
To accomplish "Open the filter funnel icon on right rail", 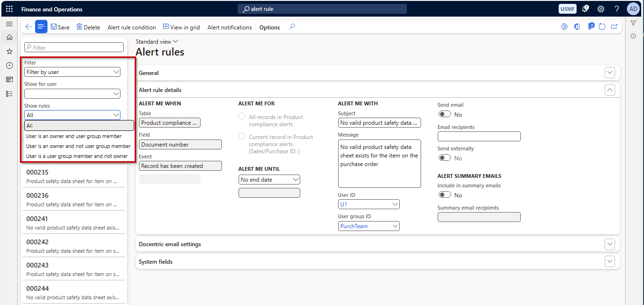I will [x=633, y=23].
